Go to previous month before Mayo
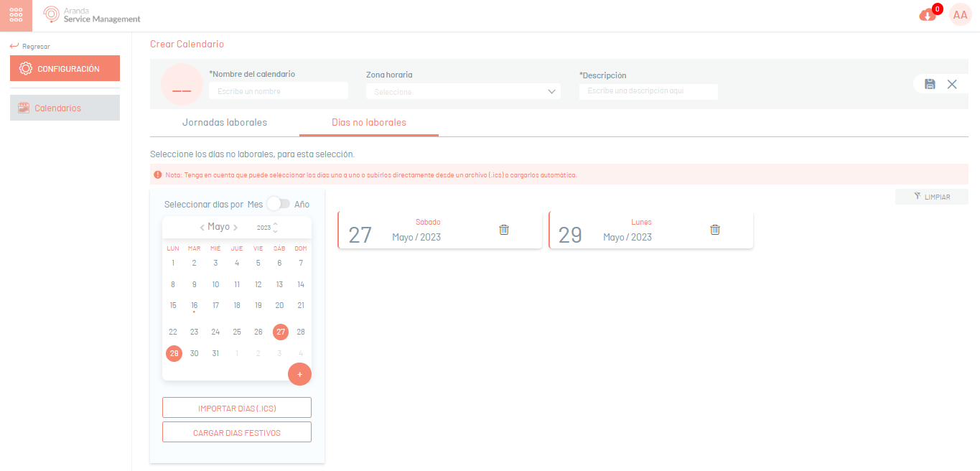 [x=202, y=228]
